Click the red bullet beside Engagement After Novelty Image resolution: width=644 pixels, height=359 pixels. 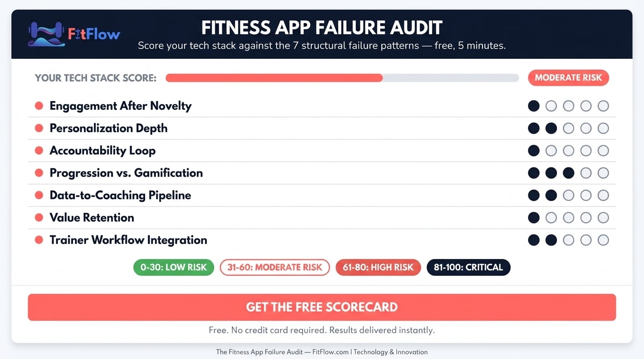click(x=39, y=106)
